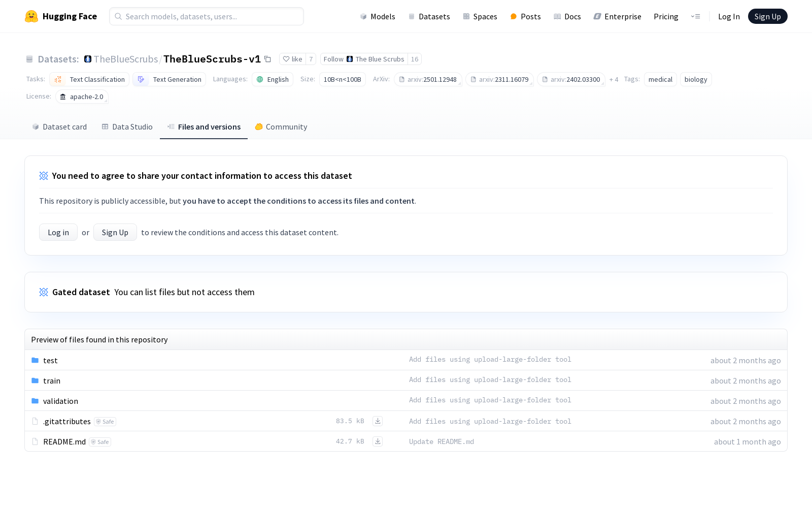Click the dark Sign Up button
The image size is (812, 508).
(x=767, y=16)
